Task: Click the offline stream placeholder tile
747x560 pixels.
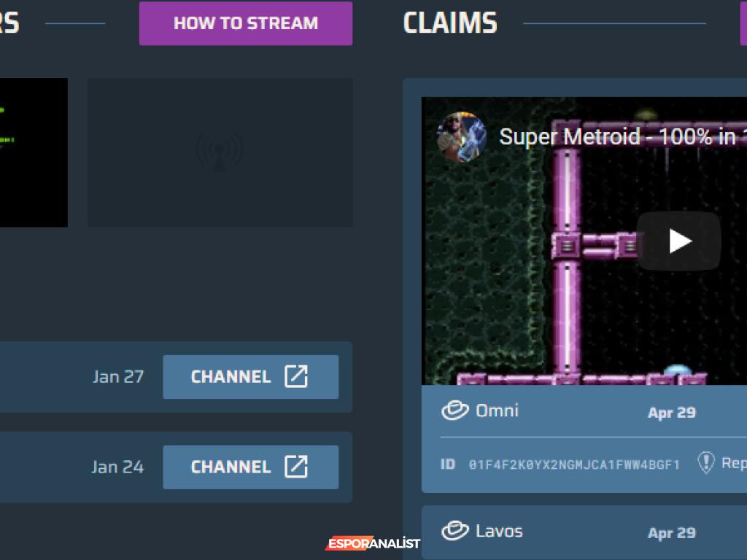Action: coord(220,152)
